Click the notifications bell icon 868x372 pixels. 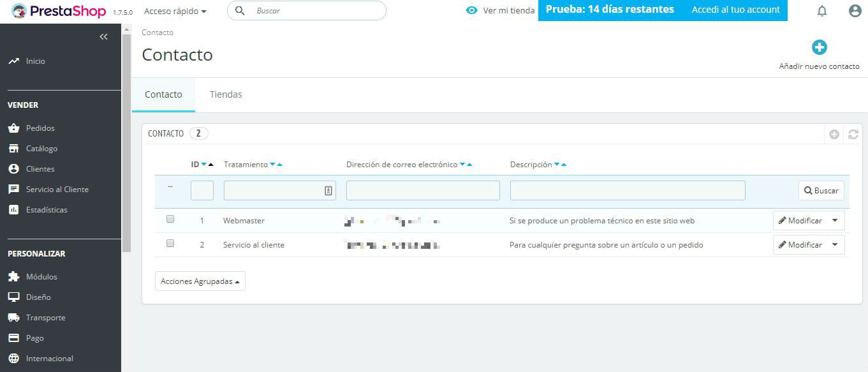coord(821,10)
